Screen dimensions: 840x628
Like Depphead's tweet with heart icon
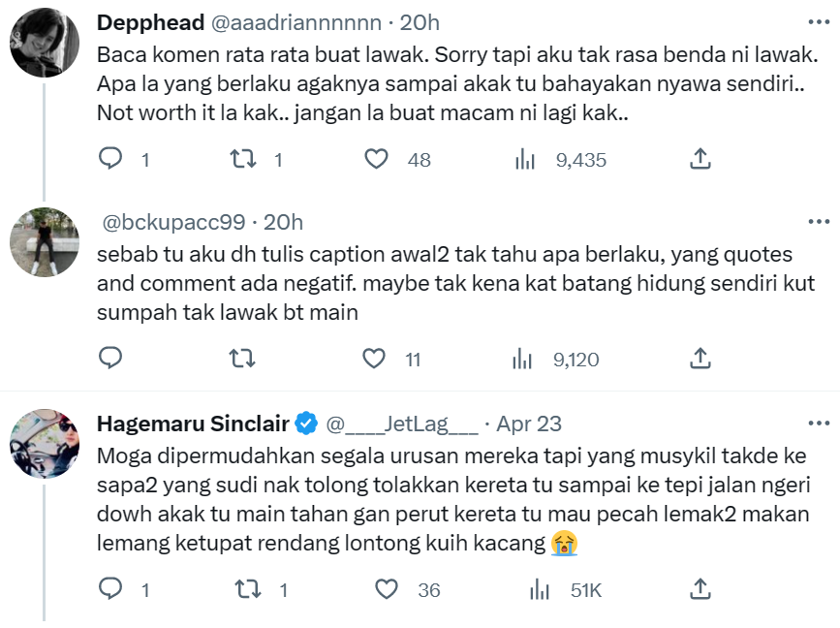pos(376,159)
